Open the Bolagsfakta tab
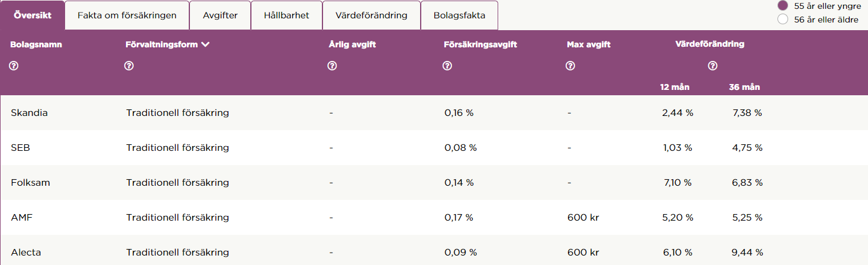Image resolution: width=868 pixels, height=265 pixels. point(459,15)
